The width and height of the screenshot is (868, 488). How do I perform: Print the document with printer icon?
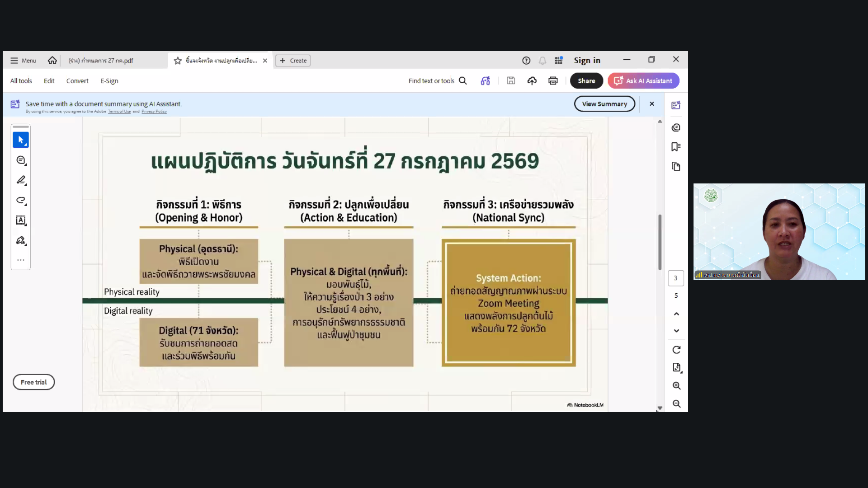click(x=553, y=81)
